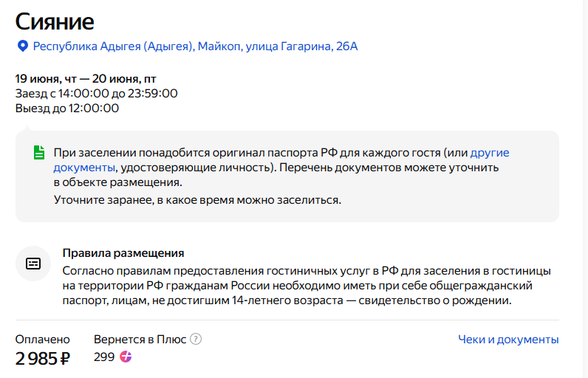
Task: Click the hotel title 'Сияние'
Action: (55, 20)
